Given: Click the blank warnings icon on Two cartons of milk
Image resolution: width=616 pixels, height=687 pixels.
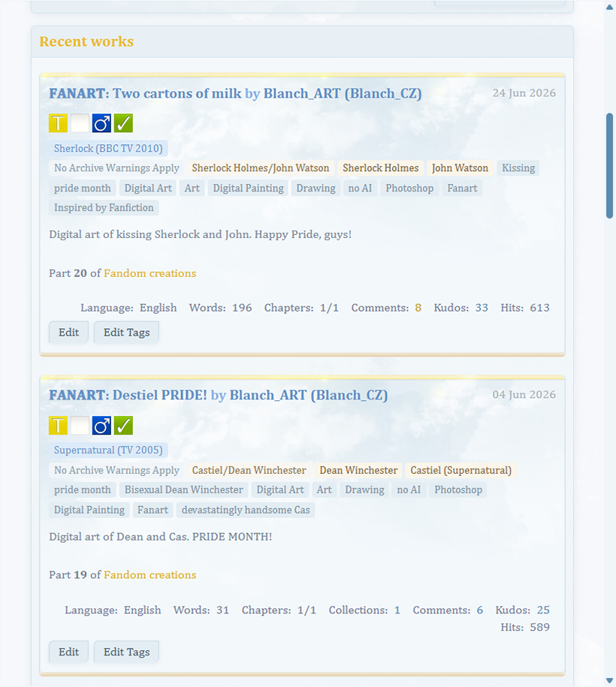Looking at the screenshot, I should [x=80, y=123].
